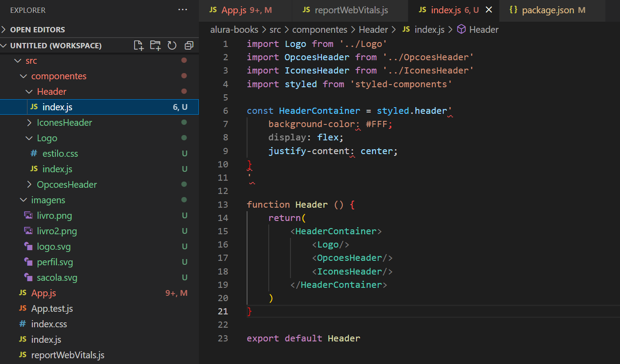Click the New File icon
Viewport: 620px width, 364px height.
pos(139,45)
